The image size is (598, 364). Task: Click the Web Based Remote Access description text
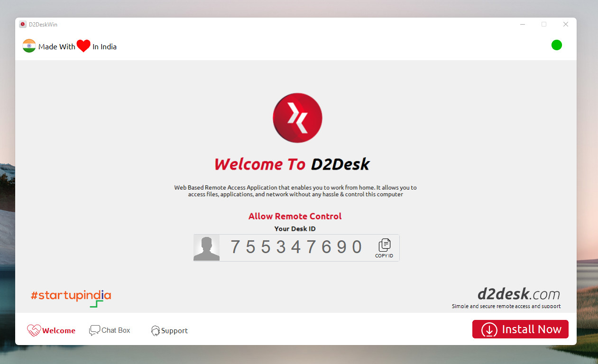295,191
